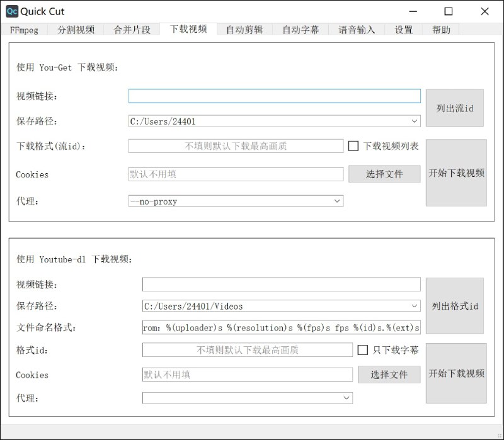
Task: Click the 格式id input field
Action: click(248, 350)
